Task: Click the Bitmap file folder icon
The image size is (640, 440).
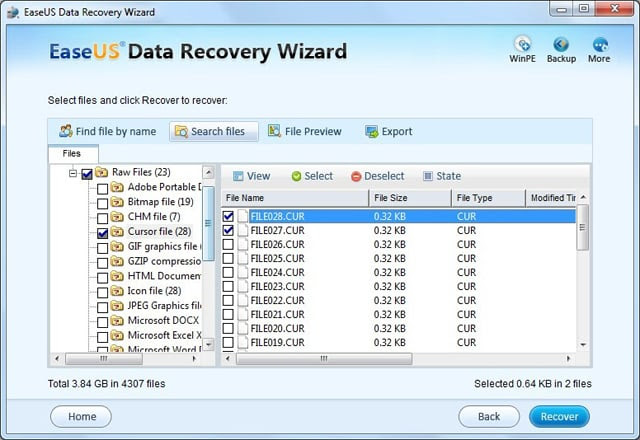Action: [117, 202]
